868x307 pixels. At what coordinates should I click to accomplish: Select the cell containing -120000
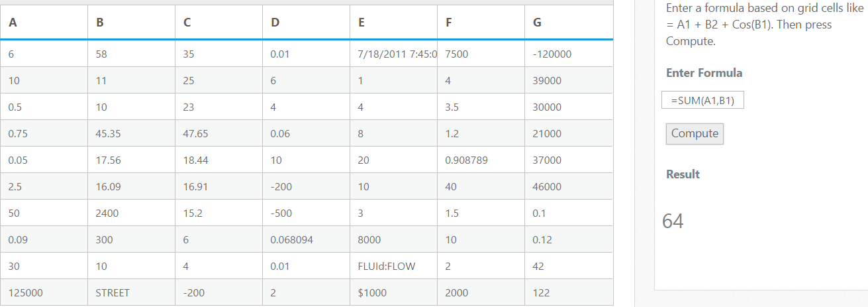[569, 54]
